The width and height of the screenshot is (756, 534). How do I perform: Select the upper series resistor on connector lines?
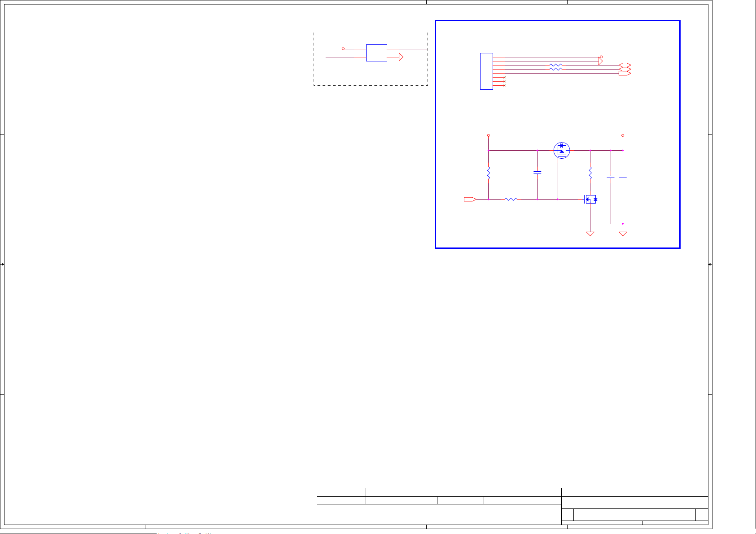(x=555, y=65)
